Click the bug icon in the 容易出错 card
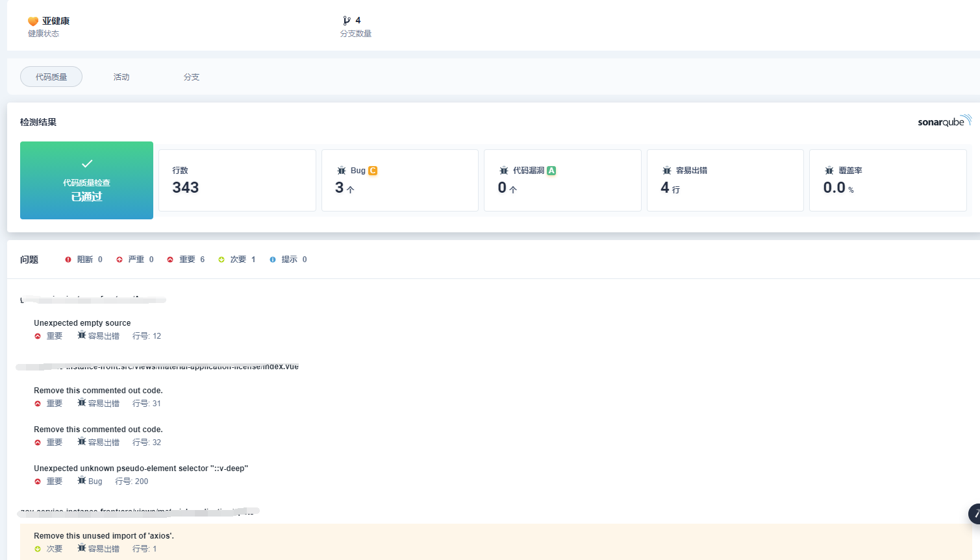This screenshot has width=980, height=560. coord(667,171)
